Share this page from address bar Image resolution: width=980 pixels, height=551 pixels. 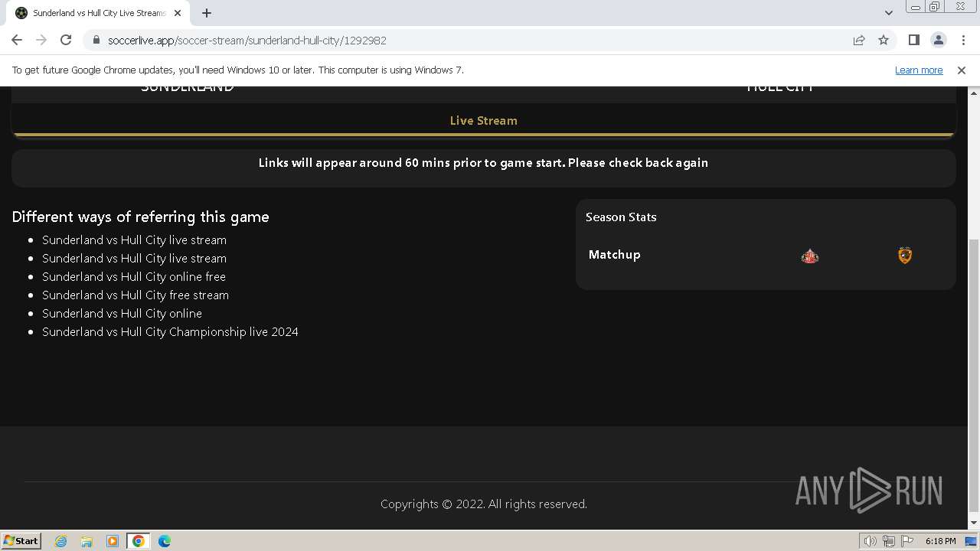click(859, 40)
